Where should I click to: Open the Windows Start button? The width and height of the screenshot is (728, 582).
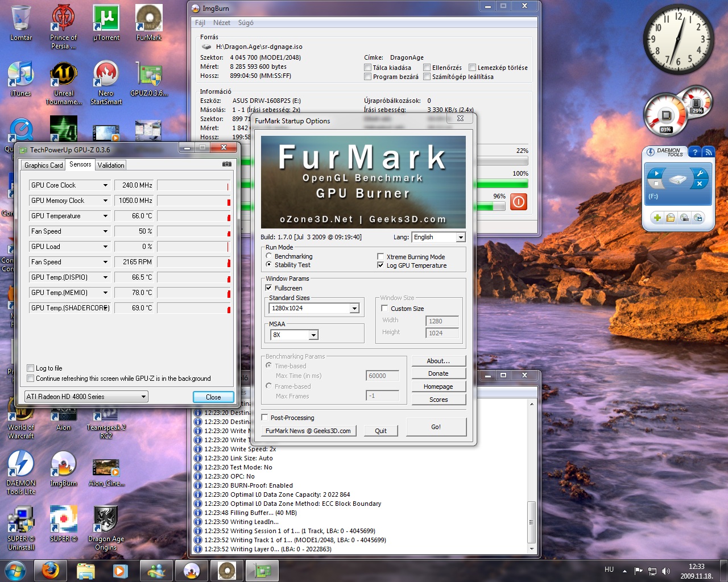click(x=14, y=570)
